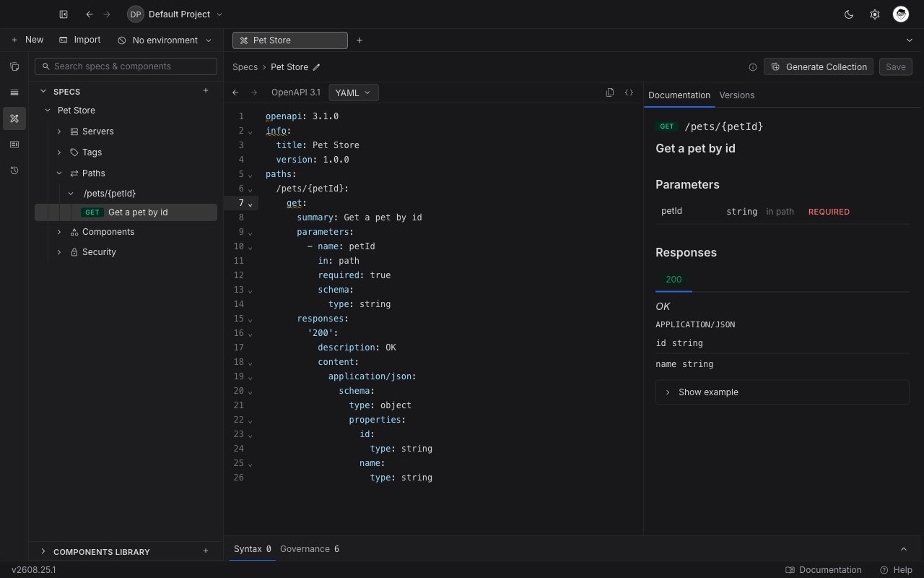Click the 'openapi: 3.1.0' code line

coord(302,116)
